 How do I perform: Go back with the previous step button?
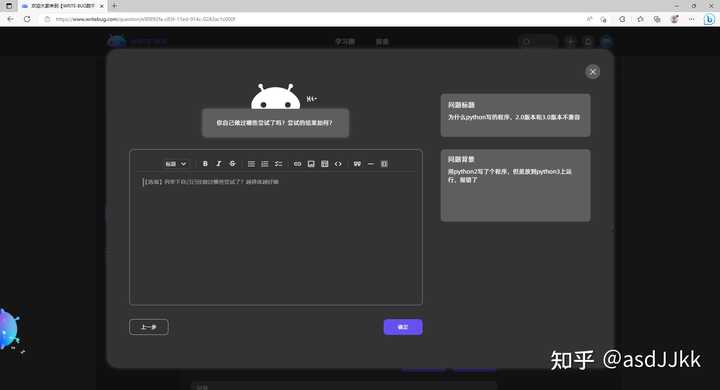click(x=149, y=327)
